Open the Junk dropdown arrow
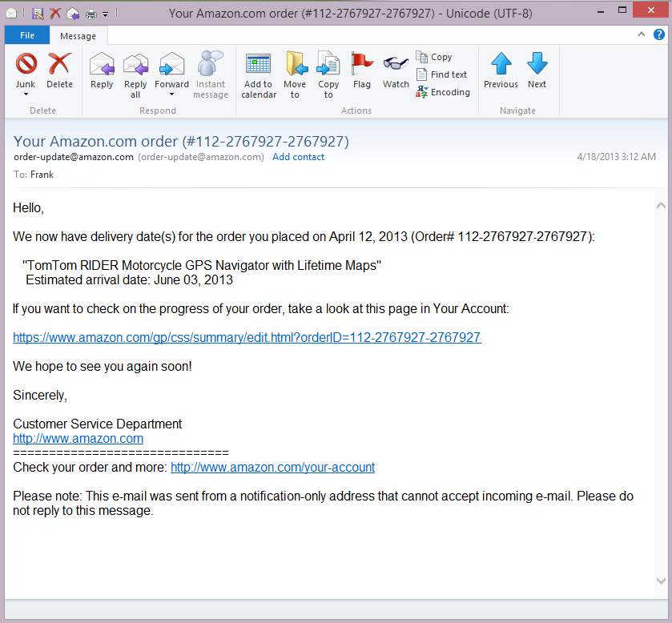The width and height of the screenshot is (672, 623). [26, 94]
